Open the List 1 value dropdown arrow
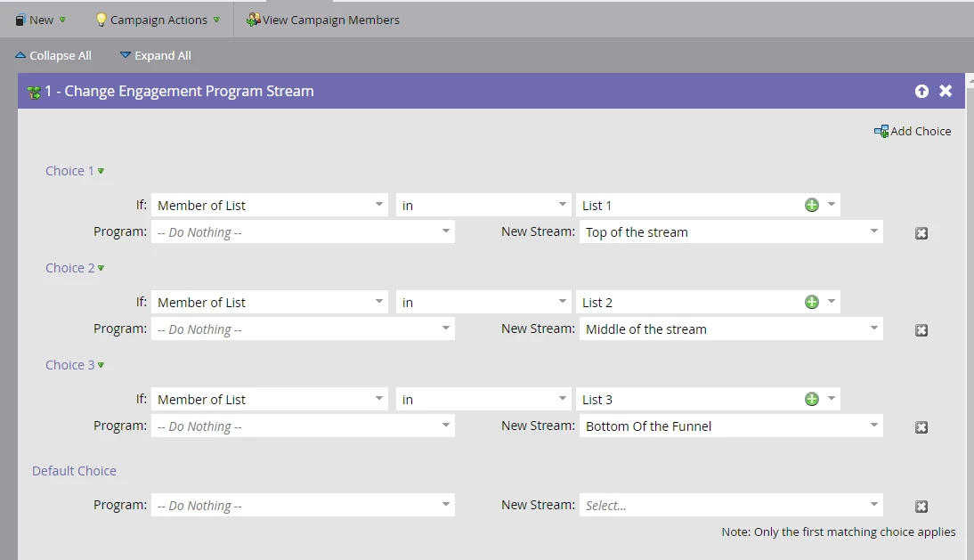 click(x=832, y=205)
